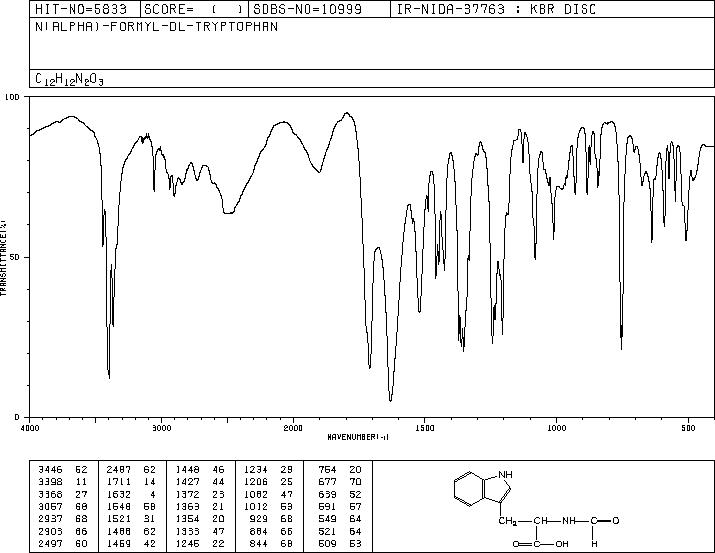Click the N(ALPHA)-FORMYL-DL-TRYPTOPHAN compound name

pyautogui.click(x=156, y=27)
